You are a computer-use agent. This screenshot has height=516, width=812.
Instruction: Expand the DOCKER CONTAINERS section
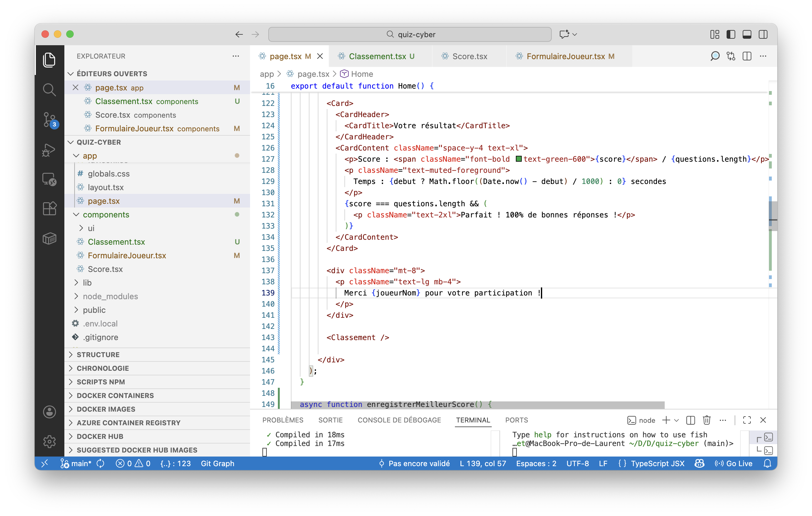click(x=115, y=396)
